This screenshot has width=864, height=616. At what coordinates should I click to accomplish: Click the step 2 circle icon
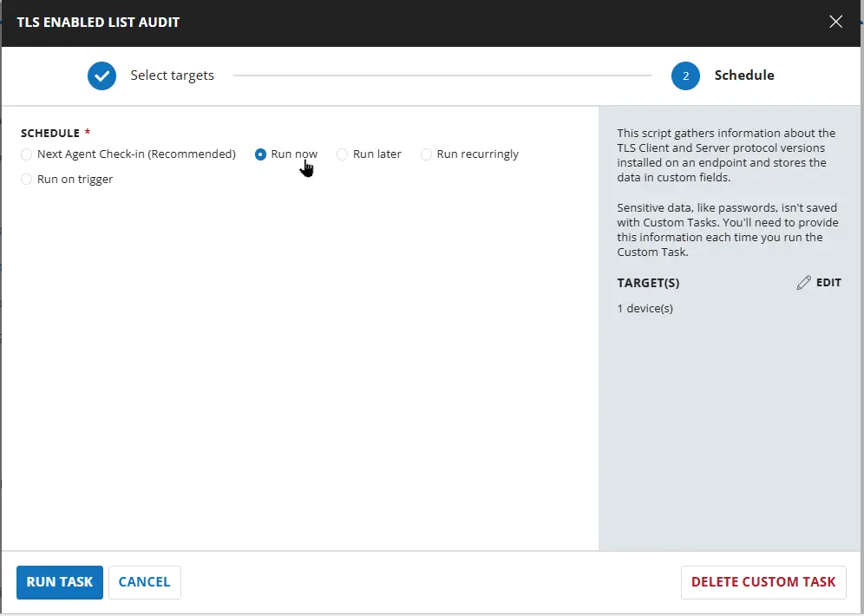685,75
